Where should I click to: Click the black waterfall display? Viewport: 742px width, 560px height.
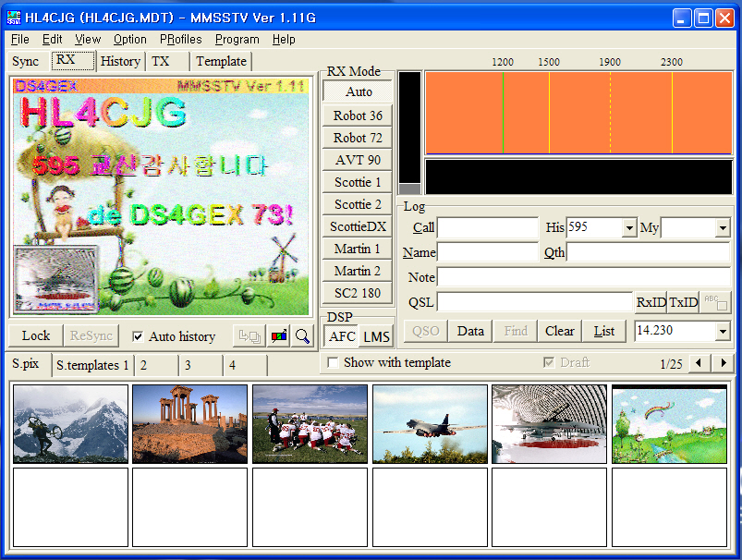click(578, 177)
